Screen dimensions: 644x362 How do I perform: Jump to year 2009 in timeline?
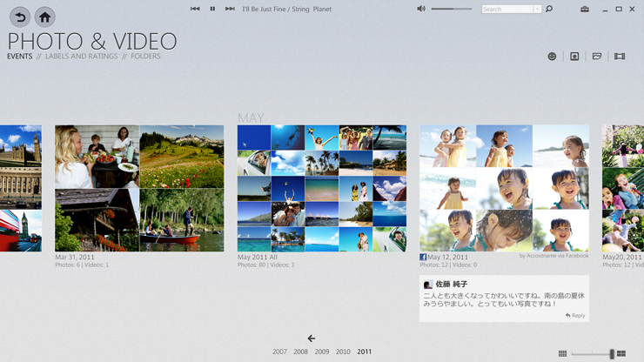[x=322, y=352]
